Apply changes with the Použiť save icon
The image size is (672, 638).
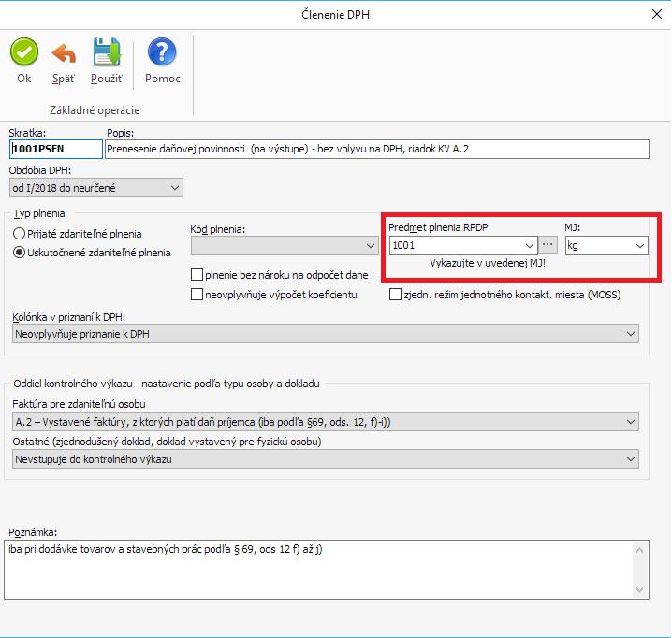107,51
